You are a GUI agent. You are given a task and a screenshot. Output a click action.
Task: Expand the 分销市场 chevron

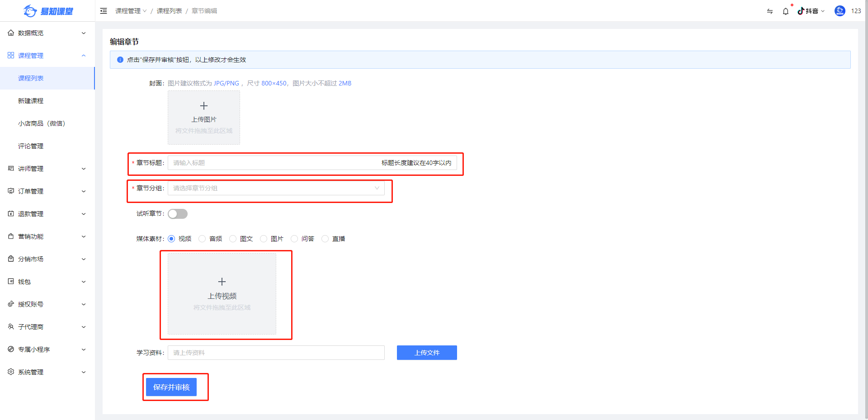(84, 259)
